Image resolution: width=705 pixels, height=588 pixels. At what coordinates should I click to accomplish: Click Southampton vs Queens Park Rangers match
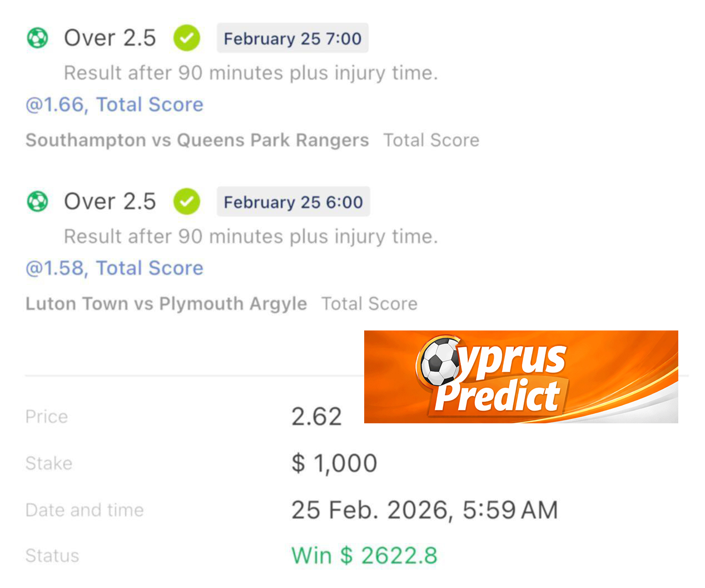tap(197, 140)
